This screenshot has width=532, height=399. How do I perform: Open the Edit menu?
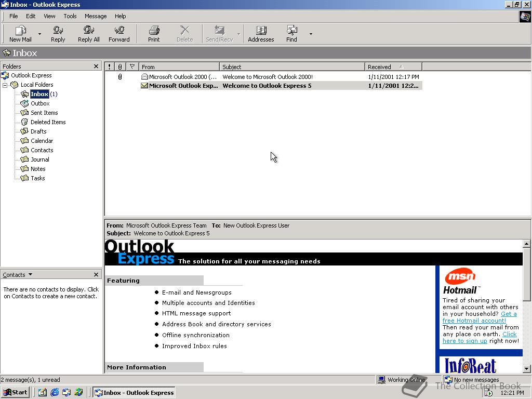[x=31, y=16]
